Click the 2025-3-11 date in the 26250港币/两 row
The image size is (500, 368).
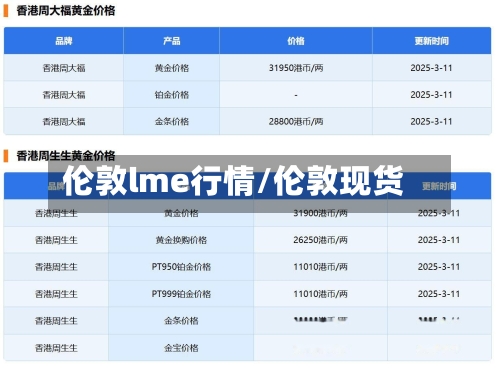[439, 240]
